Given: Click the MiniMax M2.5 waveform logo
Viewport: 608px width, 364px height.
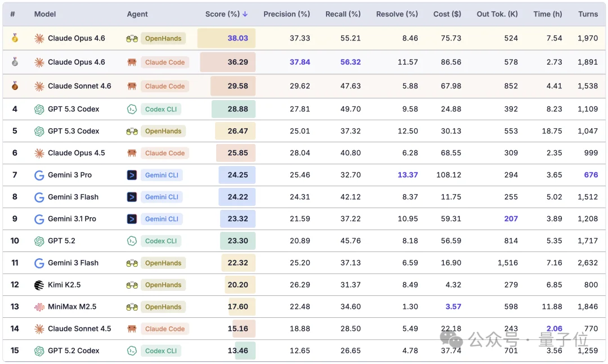Looking at the screenshot, I should point(39,307).
